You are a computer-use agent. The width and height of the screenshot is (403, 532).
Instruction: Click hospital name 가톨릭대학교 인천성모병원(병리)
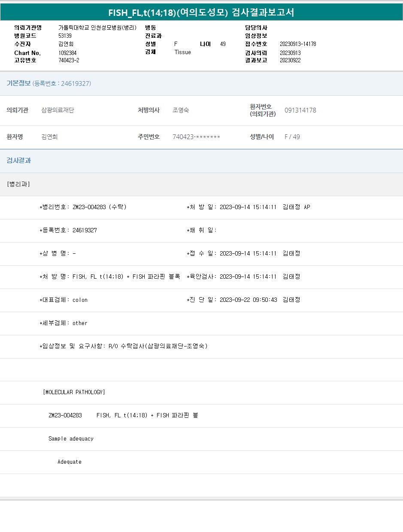click(x=97, y=27)
